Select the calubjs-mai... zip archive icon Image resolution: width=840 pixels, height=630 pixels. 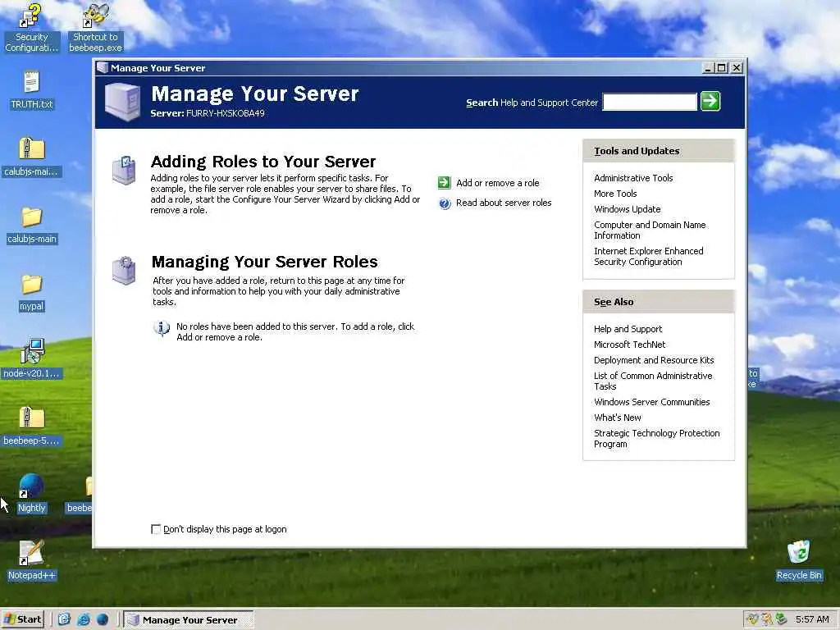pos(32,157)
